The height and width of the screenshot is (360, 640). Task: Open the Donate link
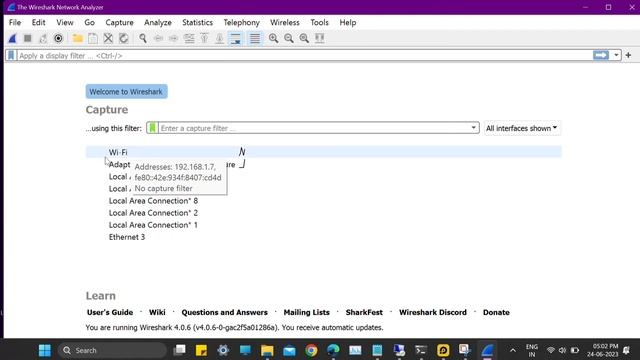click(496, 312)
